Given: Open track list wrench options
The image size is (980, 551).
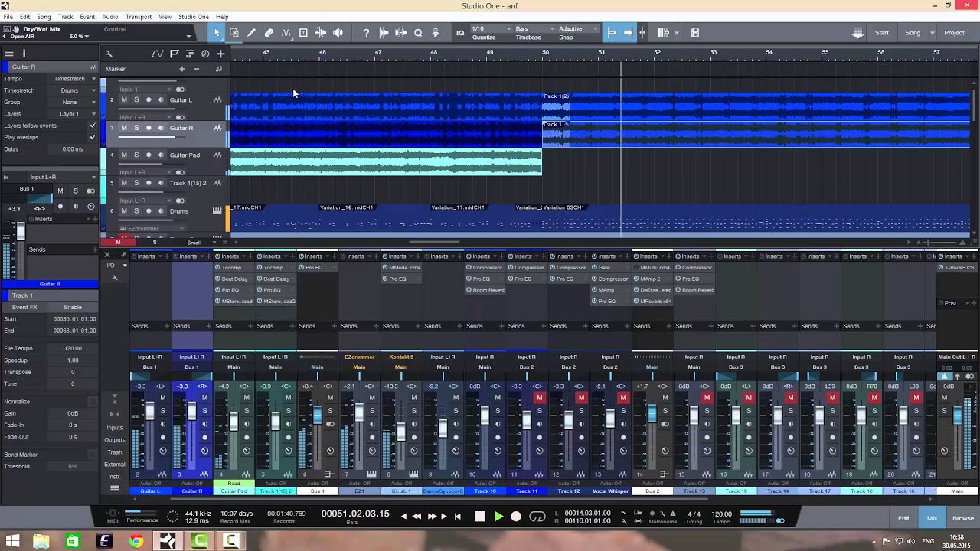Looking at the screenshot, I should [x=109, y=54].
